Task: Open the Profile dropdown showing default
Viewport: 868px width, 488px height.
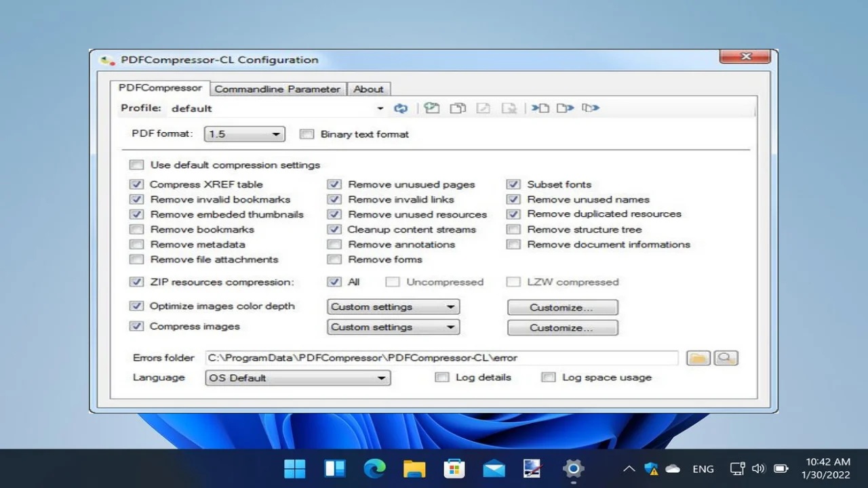Action: [278, 108]
